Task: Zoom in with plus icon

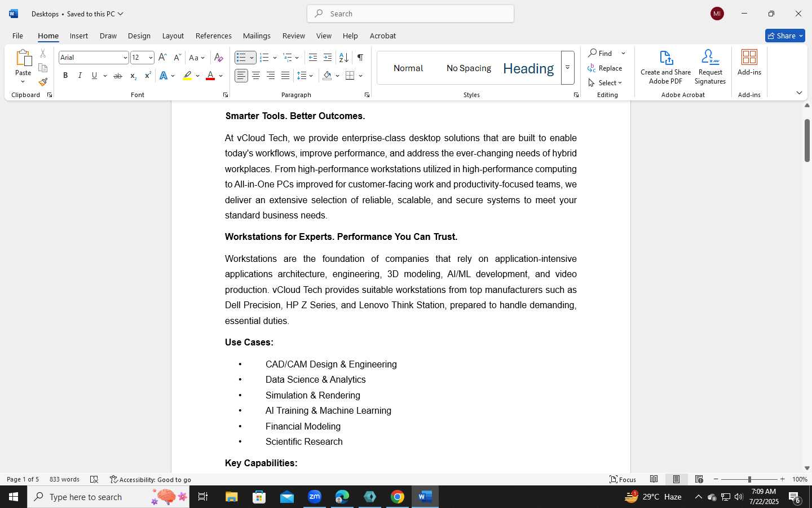Action: coord(782,479)
